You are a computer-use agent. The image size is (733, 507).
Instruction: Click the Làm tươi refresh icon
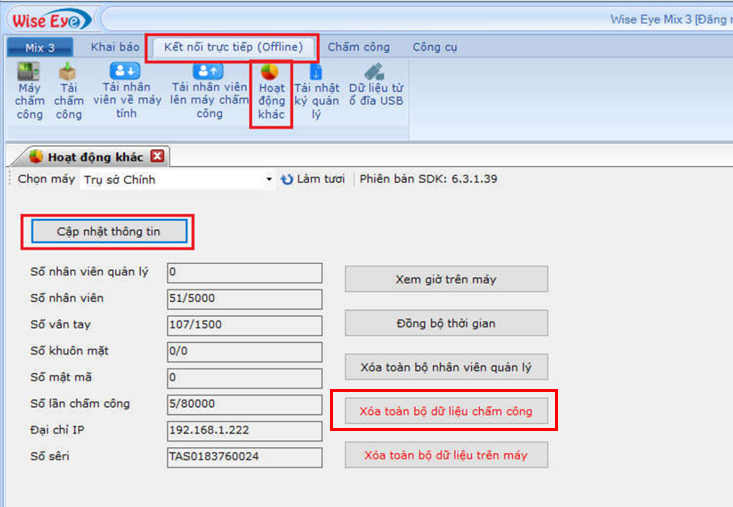287,179
